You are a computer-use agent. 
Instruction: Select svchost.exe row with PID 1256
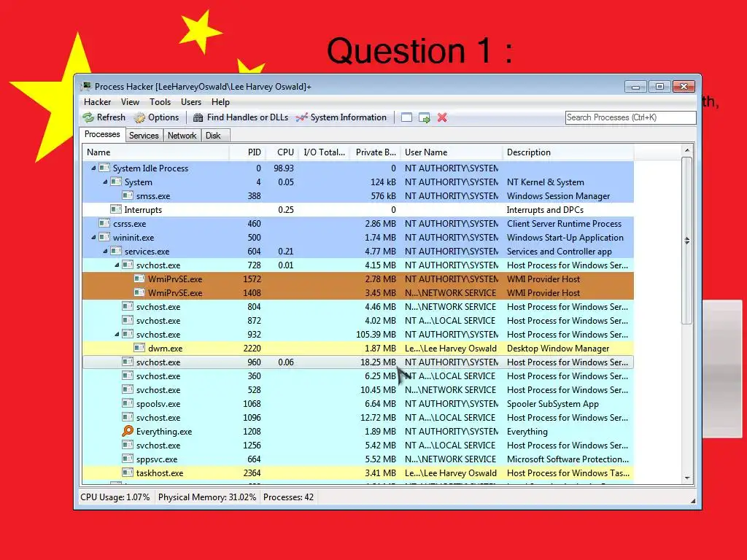coord(358,445)
